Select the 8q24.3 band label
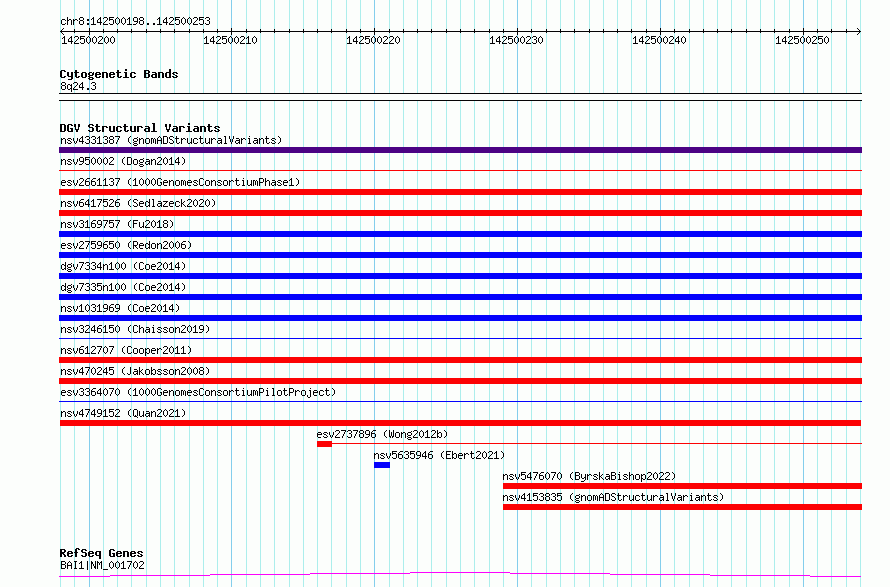Image resolution: width=890 pixels, height=587 pixels. click(78, 86)
